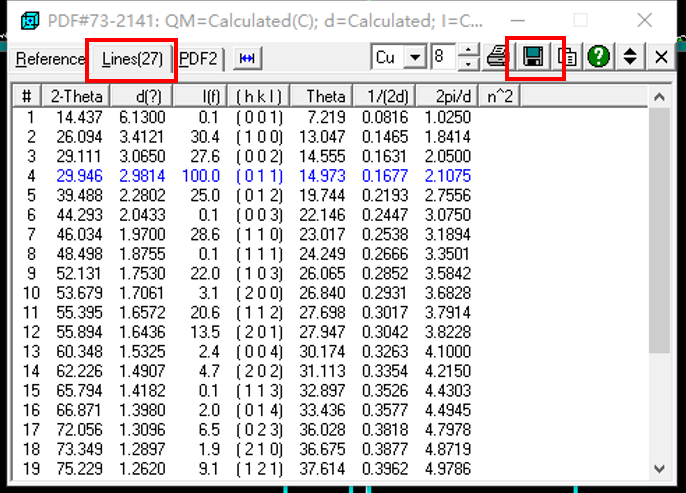Click the save (floppy disk) icon
The image size is (686, 493).
[533, 57]
